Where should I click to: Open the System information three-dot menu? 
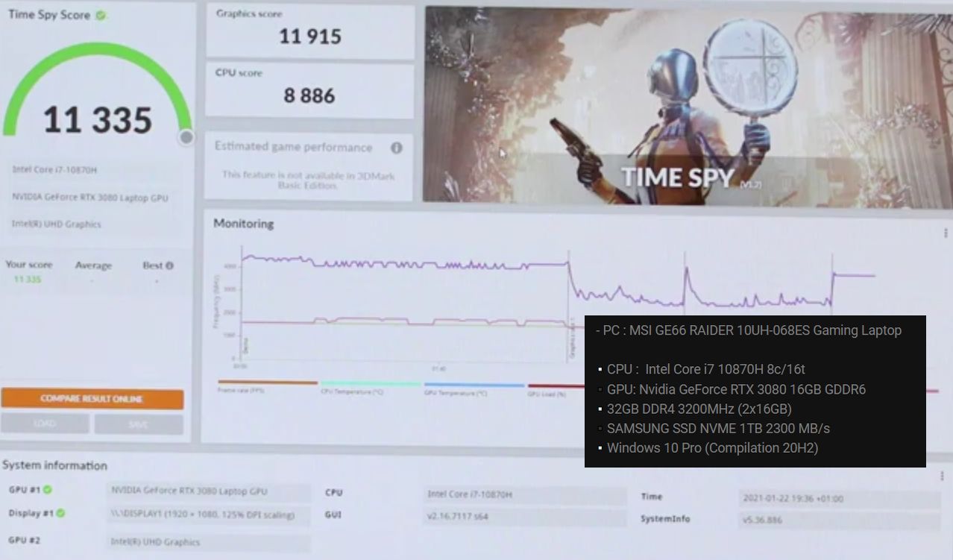[942, 476]
